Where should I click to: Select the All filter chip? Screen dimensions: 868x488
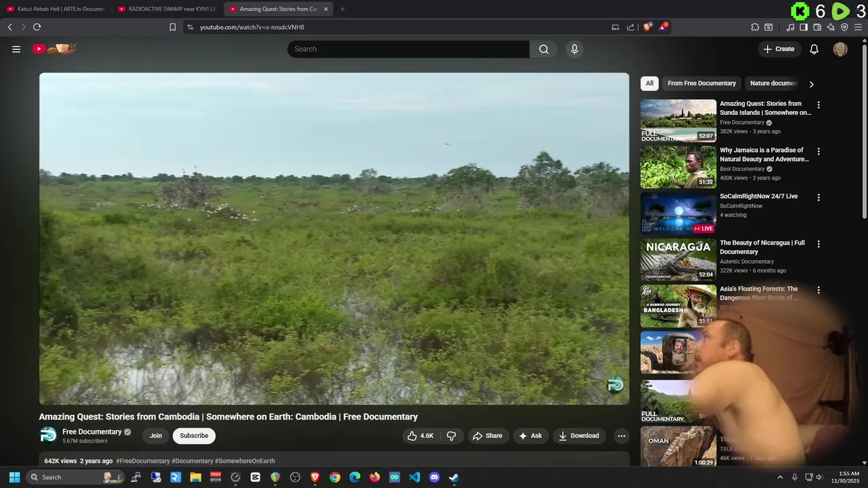650,83
